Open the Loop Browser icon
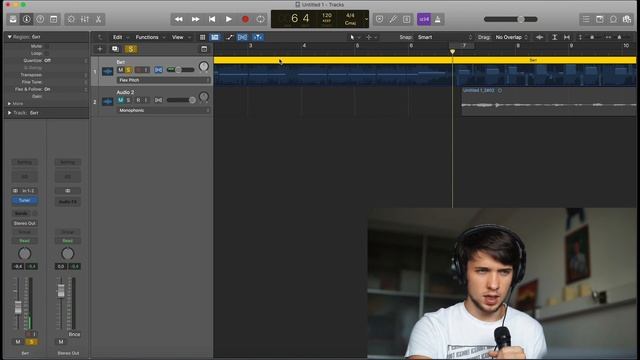This screenshot has height=360, width=640. point(613,19)
